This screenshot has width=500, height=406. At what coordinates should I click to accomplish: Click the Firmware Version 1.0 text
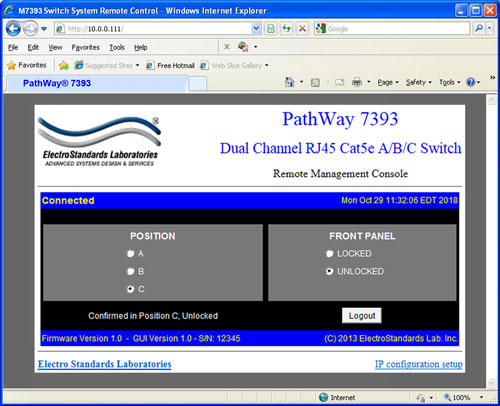[82, 338]
